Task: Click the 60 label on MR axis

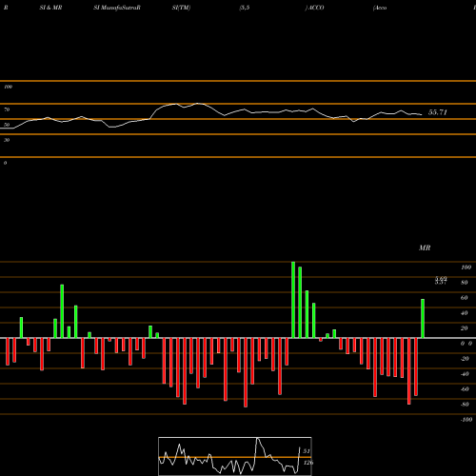Action: pyautogui.click(x=465, y=298)
